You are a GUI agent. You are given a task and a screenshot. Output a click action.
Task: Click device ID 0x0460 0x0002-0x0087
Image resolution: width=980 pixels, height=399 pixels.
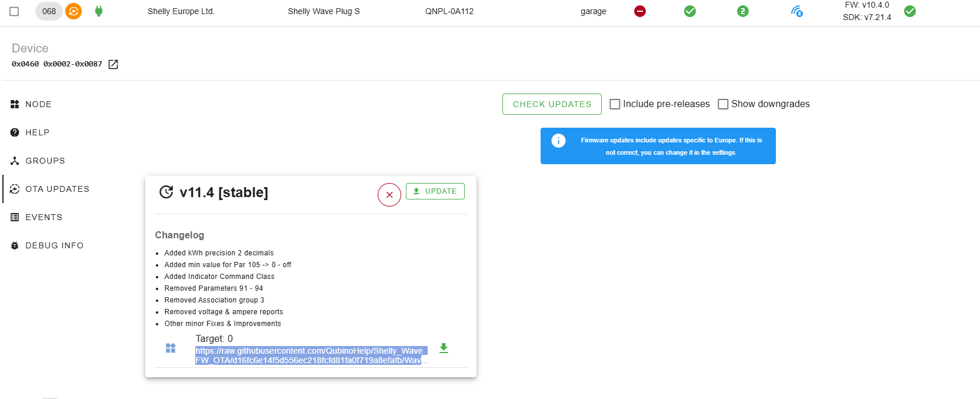[x=57, y=64]
